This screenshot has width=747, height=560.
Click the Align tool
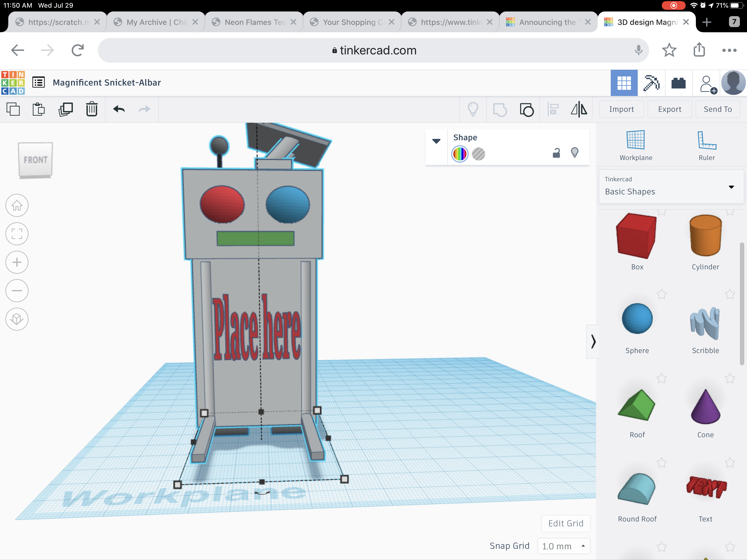[553, 109]
